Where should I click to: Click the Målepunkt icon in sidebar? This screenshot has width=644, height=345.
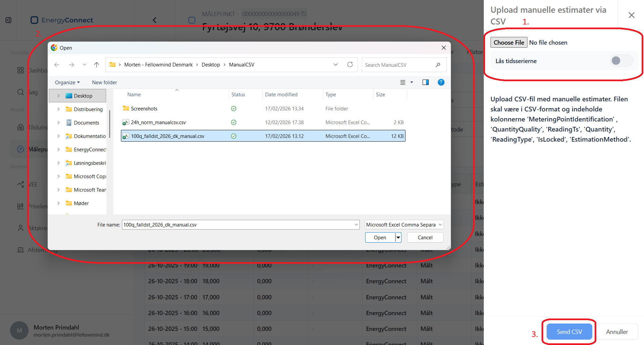[20, 149]
